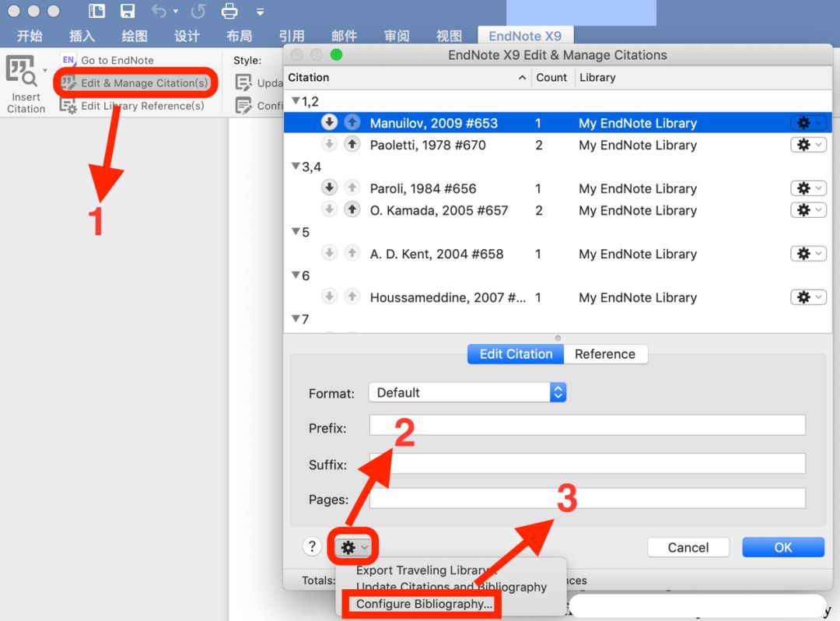Choose Update Citations and Bibliography
This screenshot has height=621, width=840.
(452, 587)
